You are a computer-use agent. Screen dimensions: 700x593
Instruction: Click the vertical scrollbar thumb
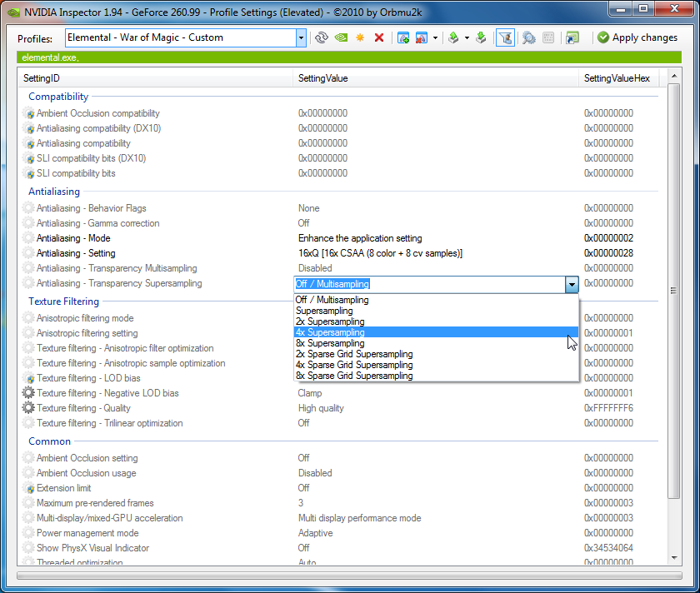[x=674, y=292]
